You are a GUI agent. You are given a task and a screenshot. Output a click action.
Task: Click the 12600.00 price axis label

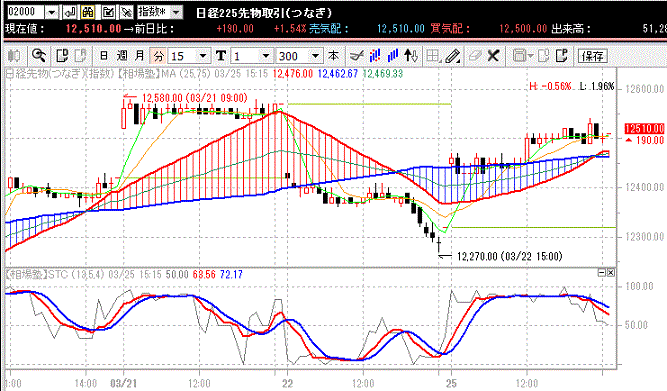(644, 89)
